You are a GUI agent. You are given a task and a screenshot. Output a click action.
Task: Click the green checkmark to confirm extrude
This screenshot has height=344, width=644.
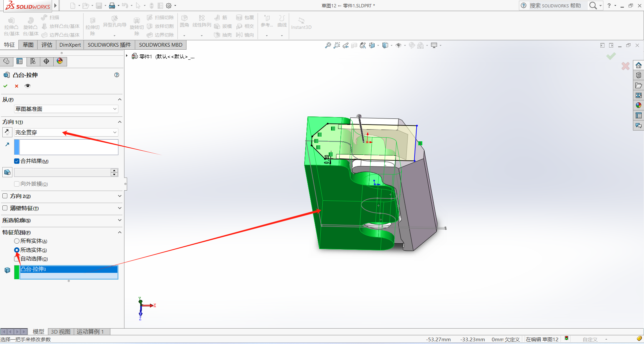click(5, 86)
